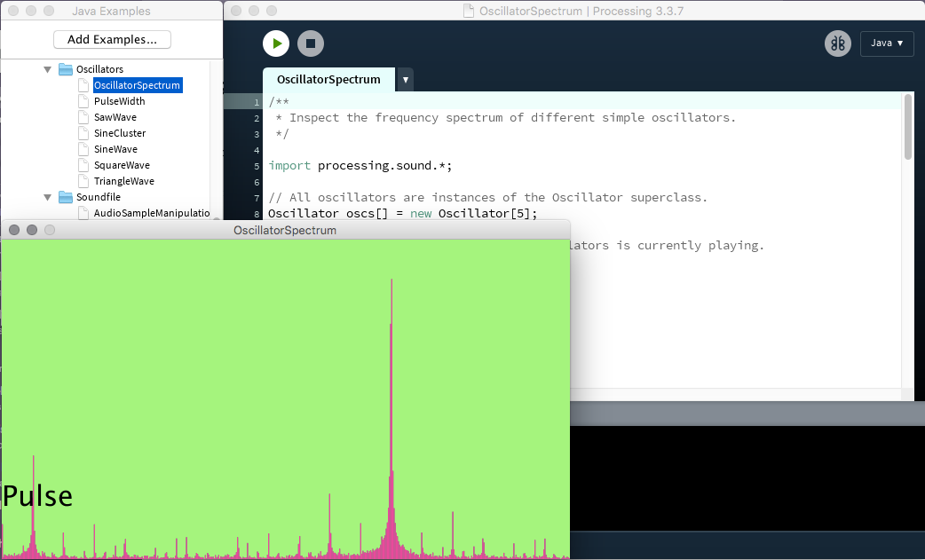Screen dimensions: 925x560
Task: Close the Java Examples window
Action: 13,11
